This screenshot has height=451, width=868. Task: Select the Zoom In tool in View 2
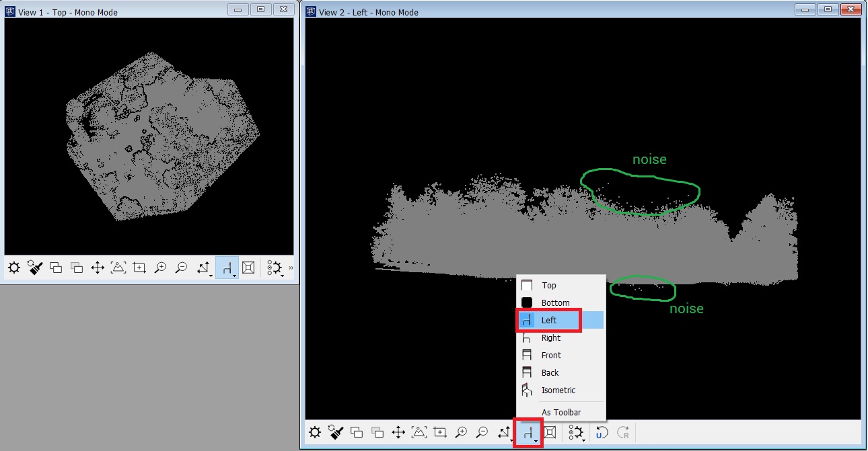point(460,433)
